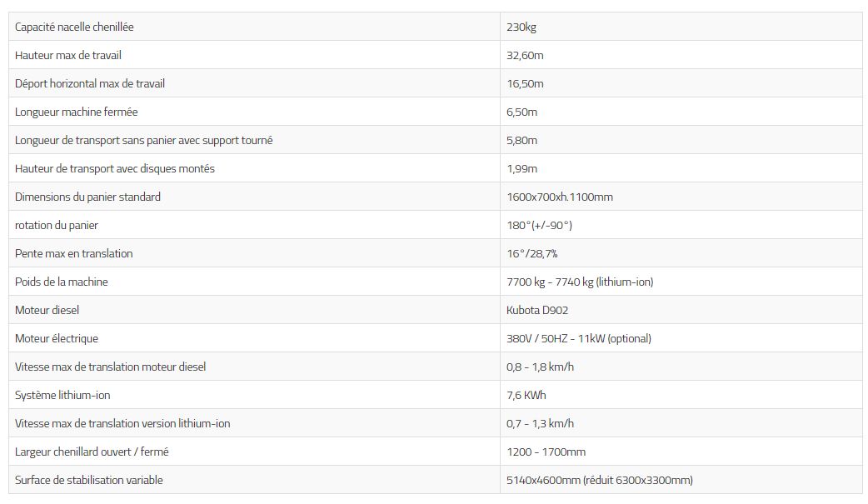Select the 'Moteur électrique' row label
Viewport: 868px width, 504px height.
coord(57,338)
